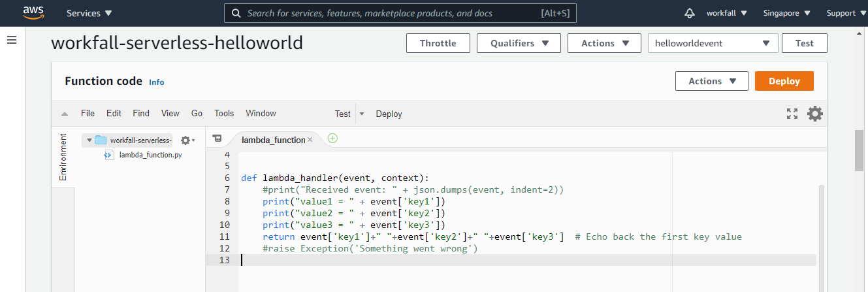
Task: Open helloworldevent test event dropdown
Action: pyautogui.click(x=713, y=43)
